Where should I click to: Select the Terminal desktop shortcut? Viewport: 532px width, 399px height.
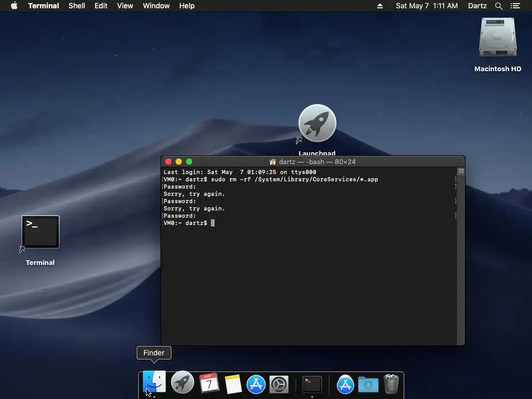(41, 232)
